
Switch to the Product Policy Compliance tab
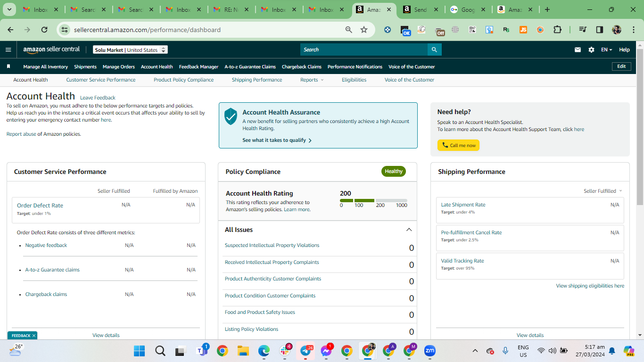point(184,80)
